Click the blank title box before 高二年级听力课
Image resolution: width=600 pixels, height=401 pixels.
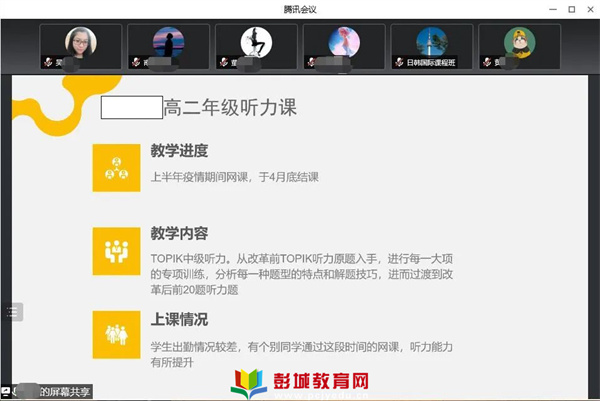(132, 107)
